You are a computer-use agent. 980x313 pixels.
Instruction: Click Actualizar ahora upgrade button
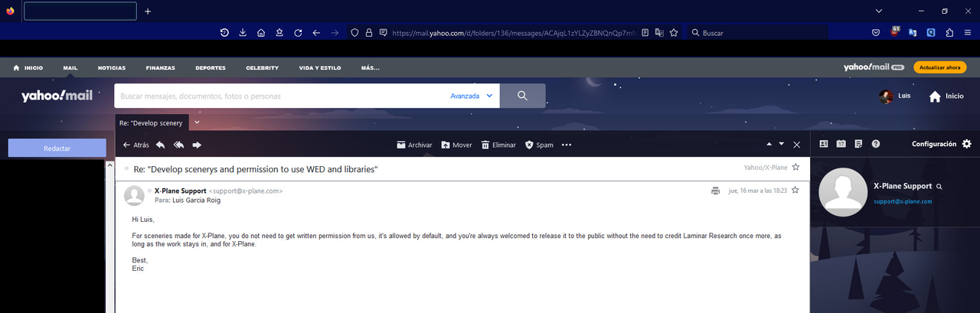pyautogui.click(x=939, y=67)
